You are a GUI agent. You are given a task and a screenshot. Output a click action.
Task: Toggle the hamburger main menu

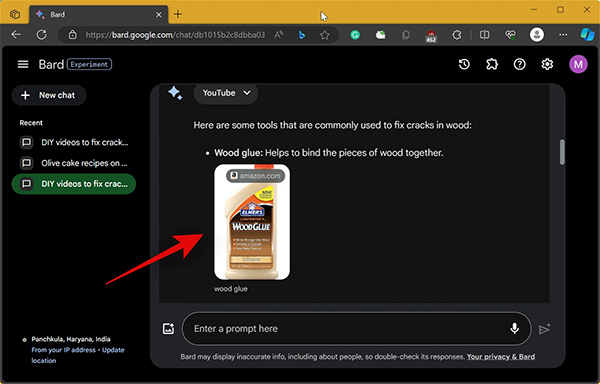pos(23,64)
